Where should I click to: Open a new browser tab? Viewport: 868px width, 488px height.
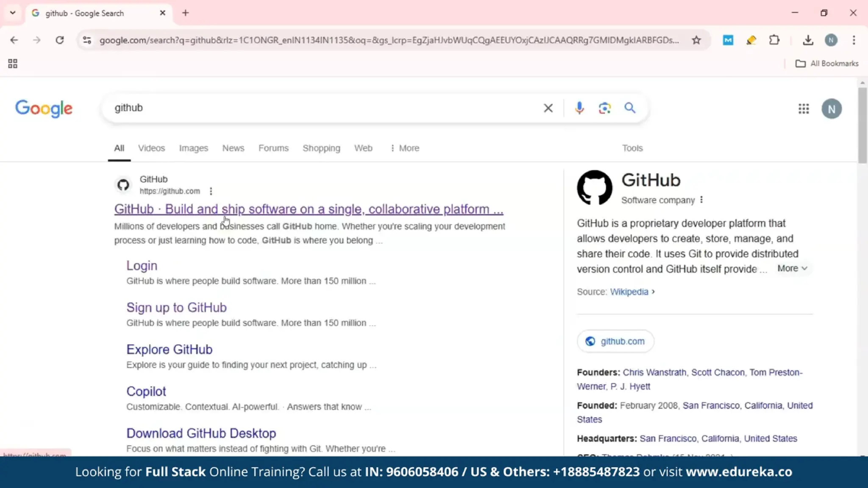coord(186,13)
